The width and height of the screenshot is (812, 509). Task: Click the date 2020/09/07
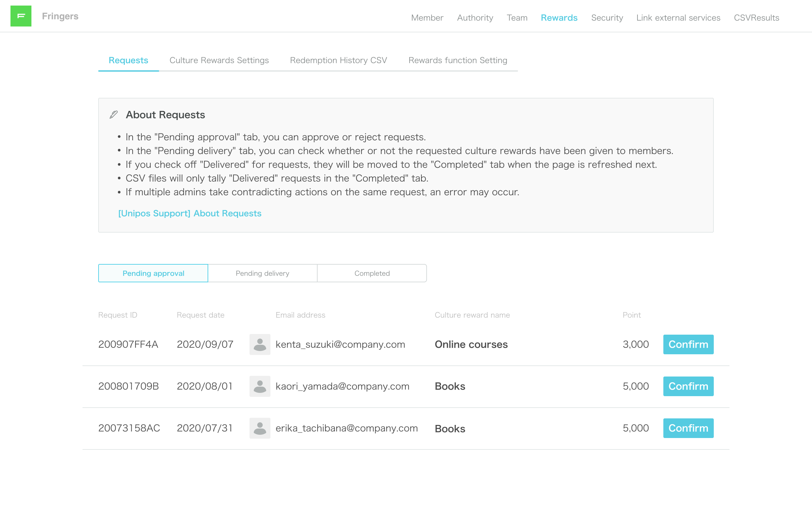[x=205, y=344]
